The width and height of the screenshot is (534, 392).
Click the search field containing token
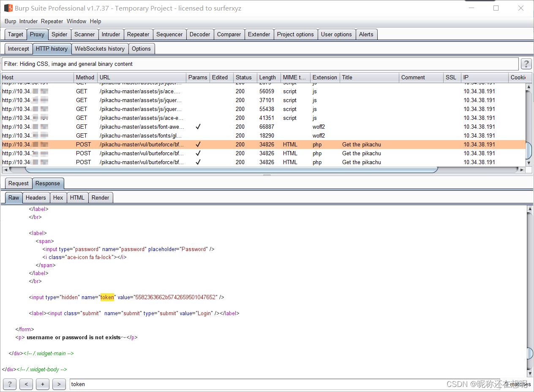click(x=285, y=384)
